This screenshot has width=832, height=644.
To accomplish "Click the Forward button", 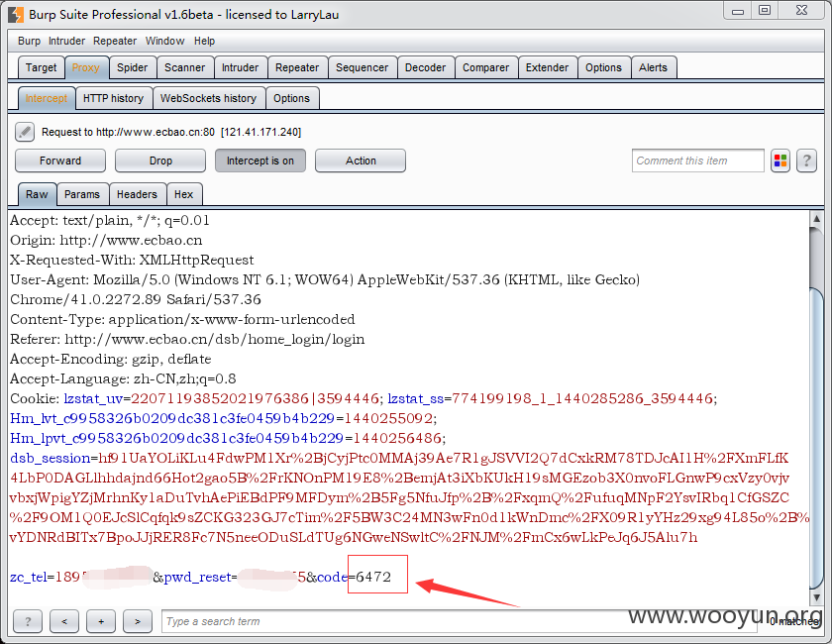I will point(60,161).
